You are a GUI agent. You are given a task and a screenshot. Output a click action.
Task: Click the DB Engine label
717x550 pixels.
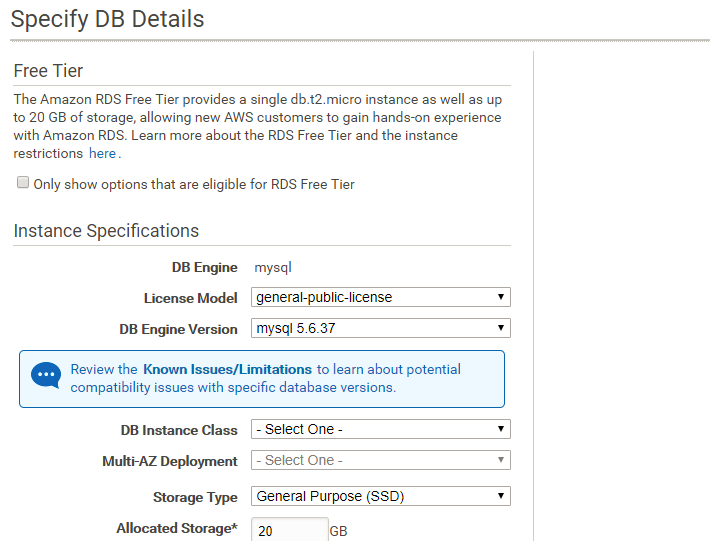pyautogui.click(x=204, y=267)
